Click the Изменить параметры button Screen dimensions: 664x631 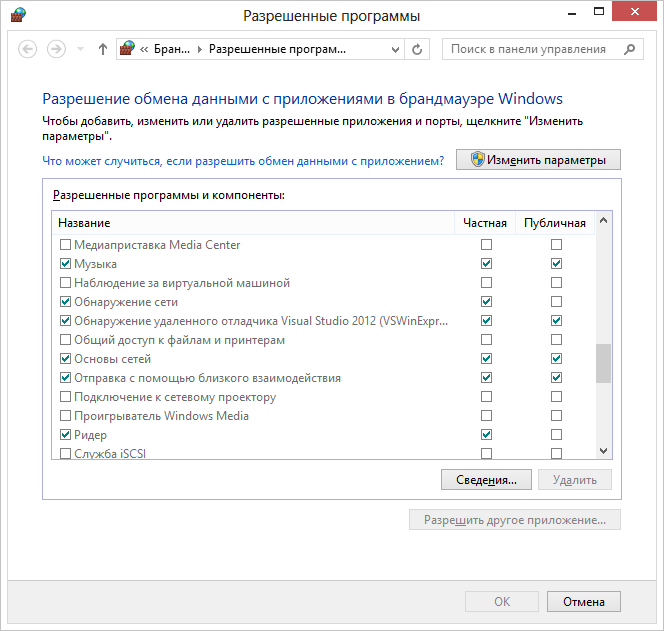coord(538,160)
